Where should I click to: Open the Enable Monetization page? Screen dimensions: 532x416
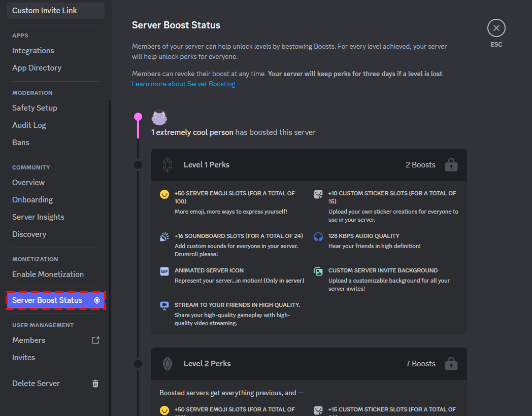coord(48,274)
